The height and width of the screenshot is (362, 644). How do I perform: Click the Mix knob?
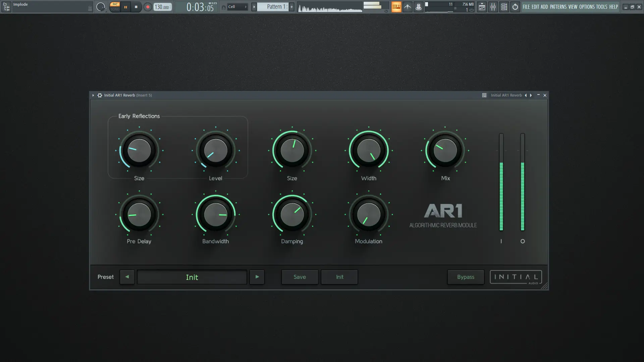pyautogui.click(x=445, y=150)
